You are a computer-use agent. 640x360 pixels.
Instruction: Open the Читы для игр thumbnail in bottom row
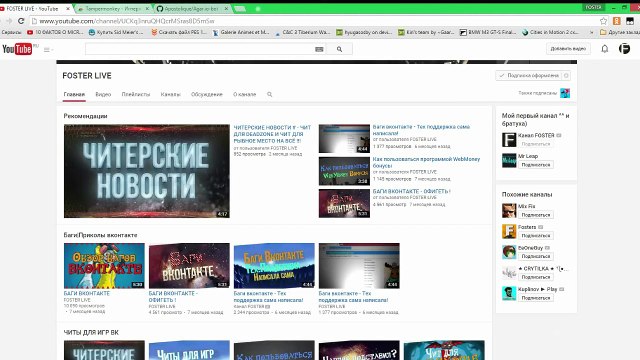click(x=189, y=350)
